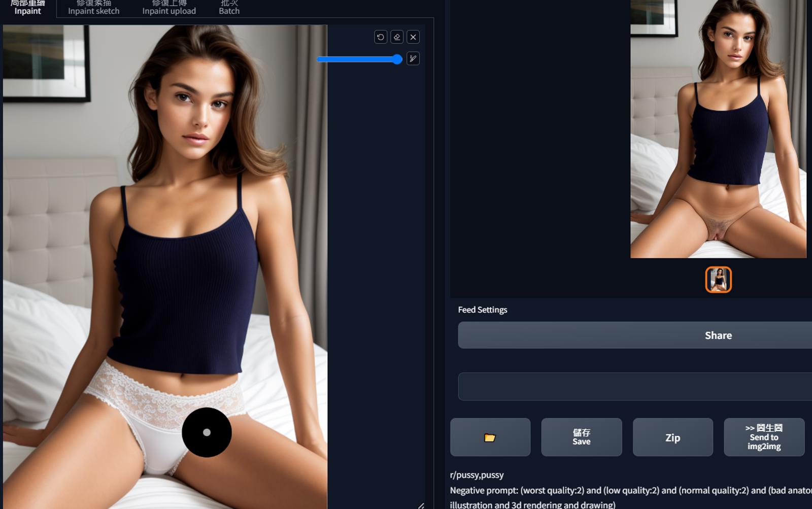Toggle the brush size tool icon

tap(413, 59)
